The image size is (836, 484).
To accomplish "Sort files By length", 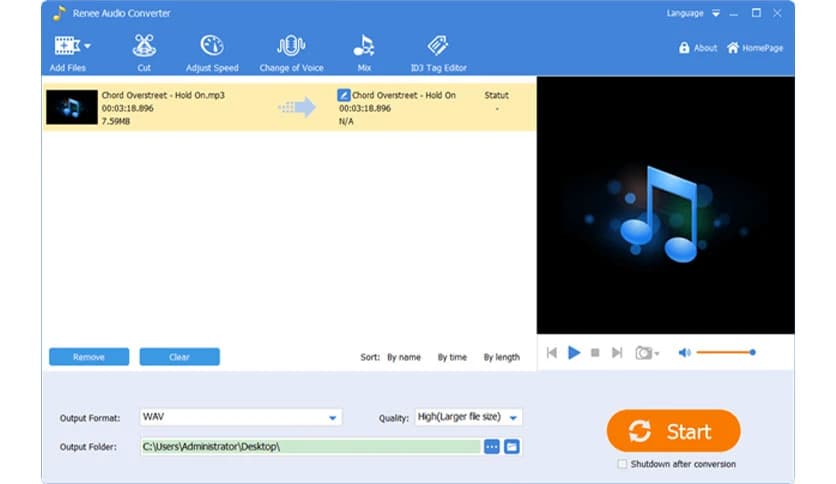I will pyautogui.click(x=501, y=357).
